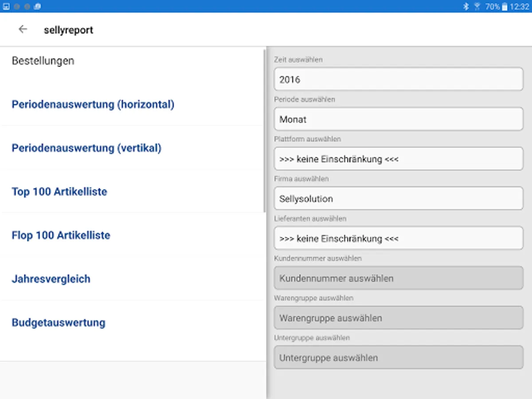Open the Budgetauswertung report
The width and height of the screenshot is (532, 399).
point(59,322)
